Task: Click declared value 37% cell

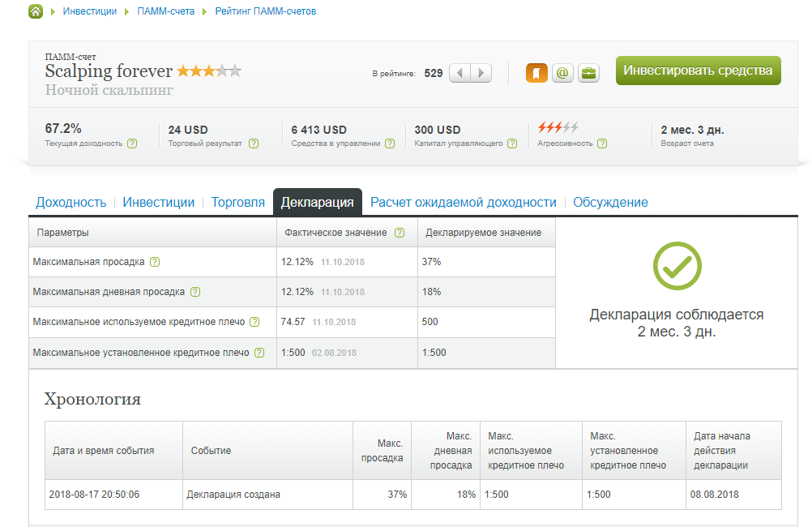Action: (486, 262)
